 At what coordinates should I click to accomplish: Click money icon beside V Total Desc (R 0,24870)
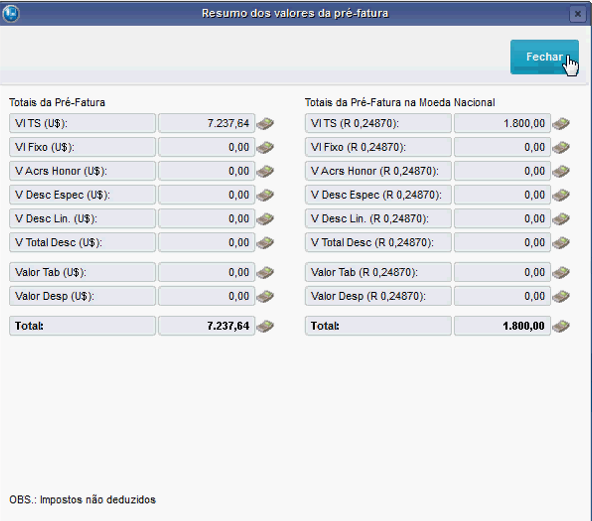561,242
